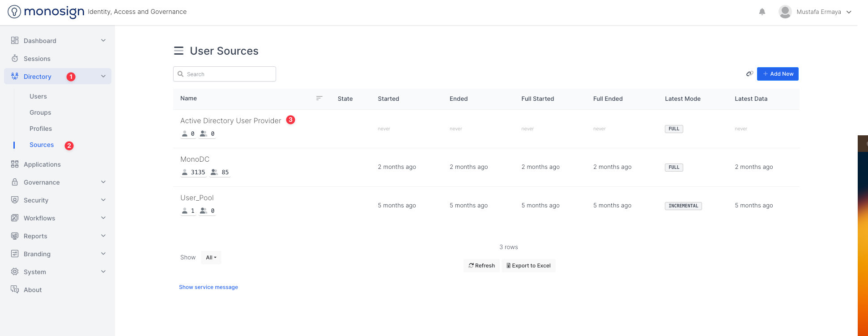
Task: Click the notification bell icon
Action: tap(762, 12)
